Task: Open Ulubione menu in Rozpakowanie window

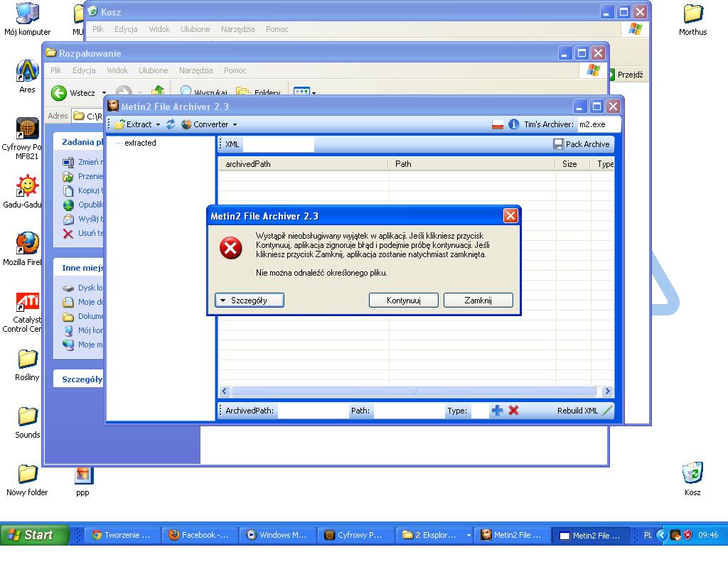Action: [x=154, y=70]
